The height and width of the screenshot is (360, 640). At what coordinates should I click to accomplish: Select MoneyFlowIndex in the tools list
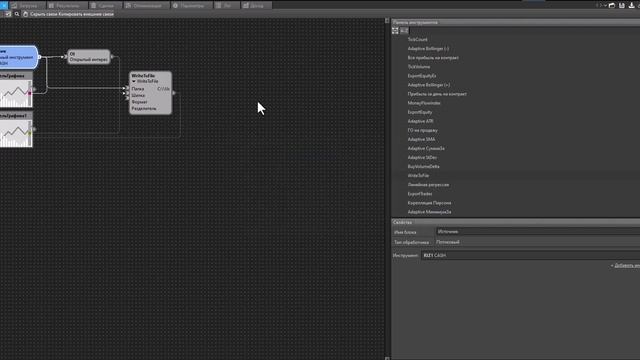[x=424, y=103]
